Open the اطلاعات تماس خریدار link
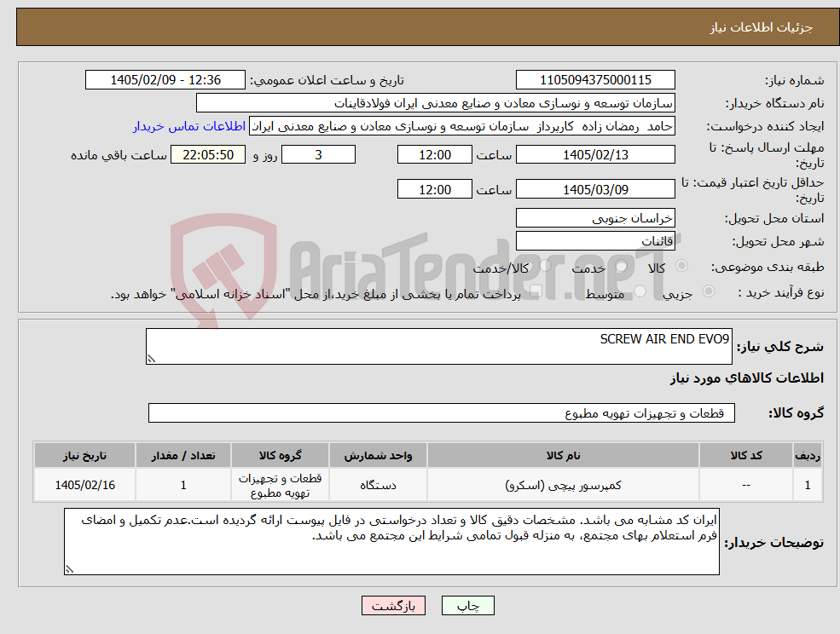 pyautogui.click(x=189, y=126)
